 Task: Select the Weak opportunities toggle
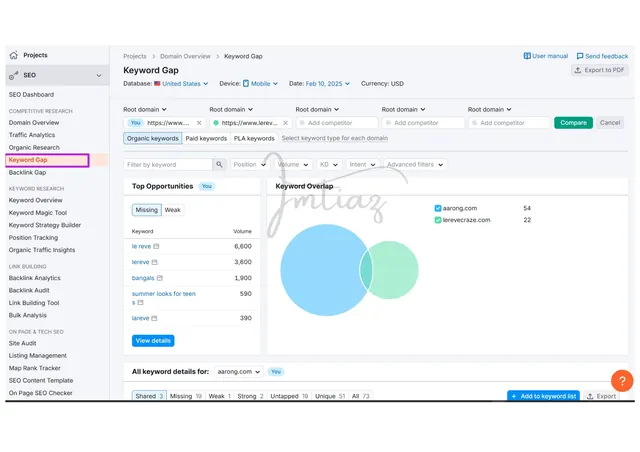[172, 210]
